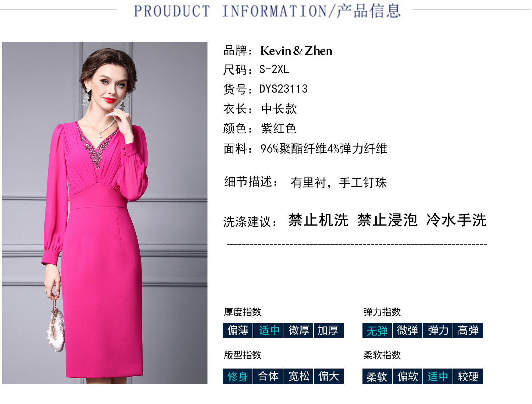This screenshot has width=532, height=404.
Task: Select highlighted 无弹 elasticity option
Action: 377,330
